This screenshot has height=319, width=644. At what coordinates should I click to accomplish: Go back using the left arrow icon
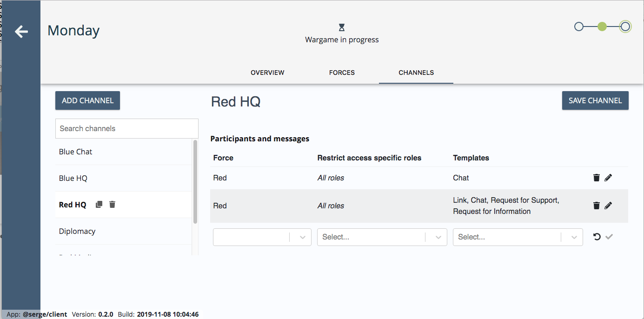coord(21,31)
